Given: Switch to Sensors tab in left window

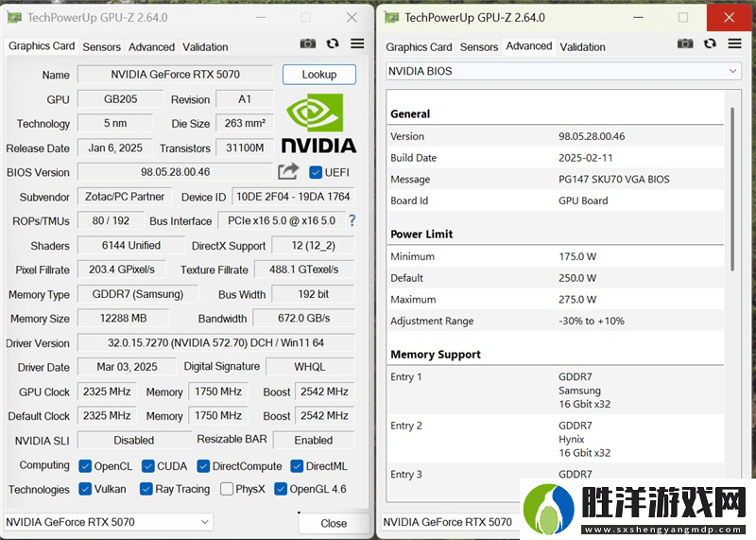Looking at the screenshot, I should [101, 46].
